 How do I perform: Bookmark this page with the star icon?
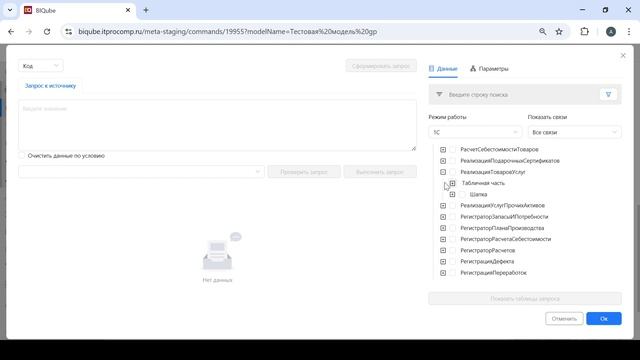(x=559, y=31)
